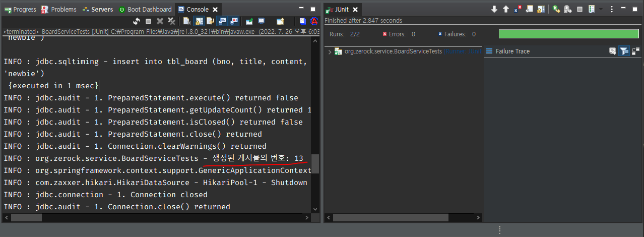Stop the JUnit test run

pyautogui.click(x=579, y=9)
